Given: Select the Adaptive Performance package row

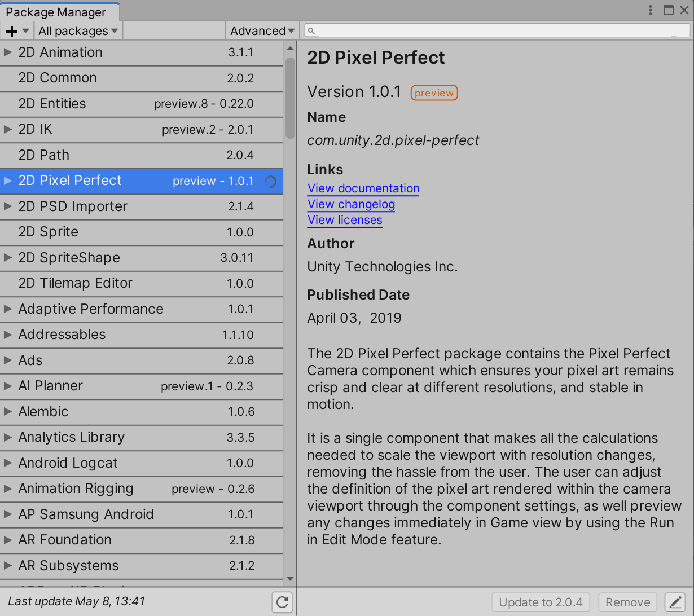Looking at the screenshot, I should (x=142, y=309).
